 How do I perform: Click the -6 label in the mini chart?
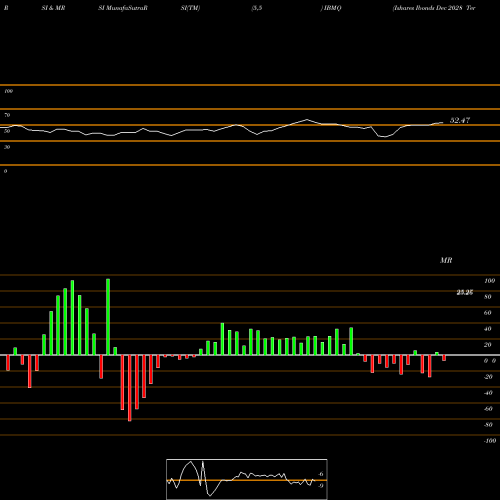[x=320, y=474]
